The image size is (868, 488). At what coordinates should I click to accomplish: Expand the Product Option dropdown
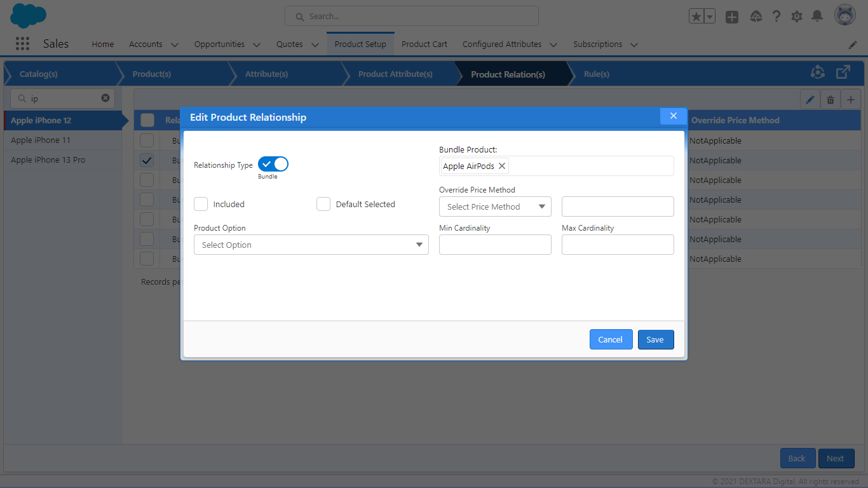(x=311, y=245)
